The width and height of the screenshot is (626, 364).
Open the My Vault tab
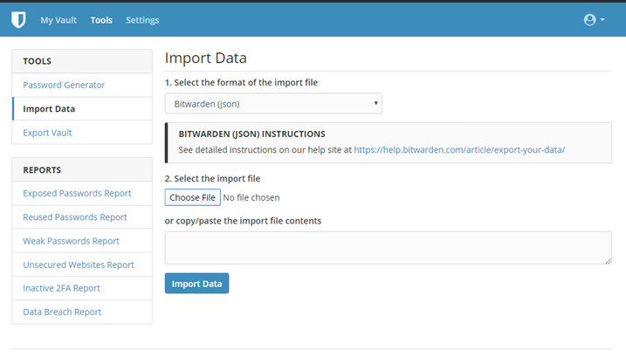pos(58,20)
